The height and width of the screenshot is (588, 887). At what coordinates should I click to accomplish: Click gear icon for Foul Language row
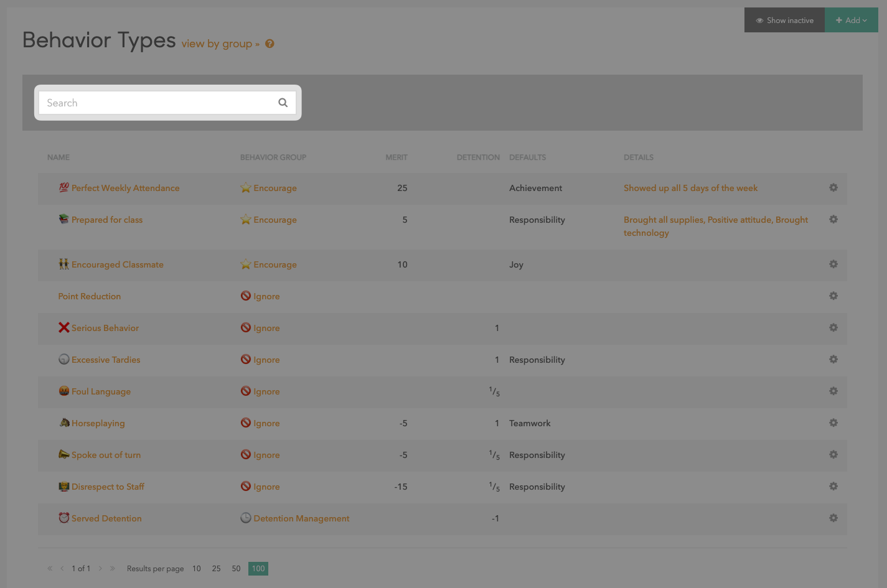(x=833, y=391)
